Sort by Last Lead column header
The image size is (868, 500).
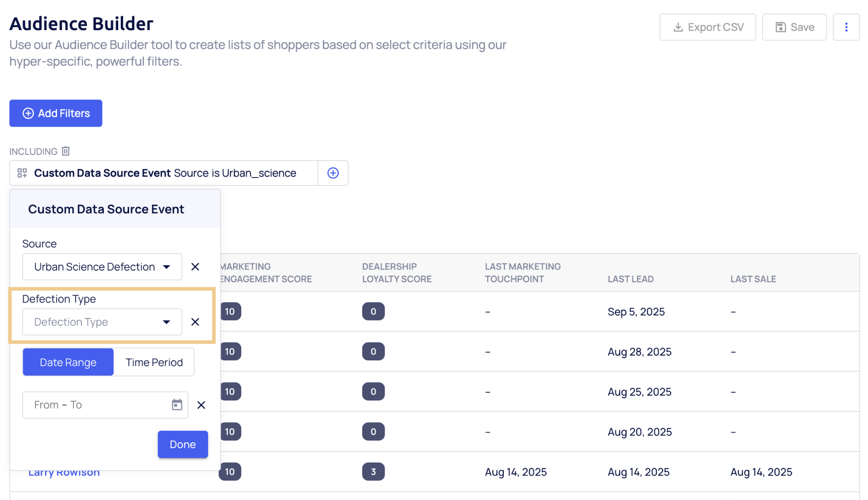point(630,279)
